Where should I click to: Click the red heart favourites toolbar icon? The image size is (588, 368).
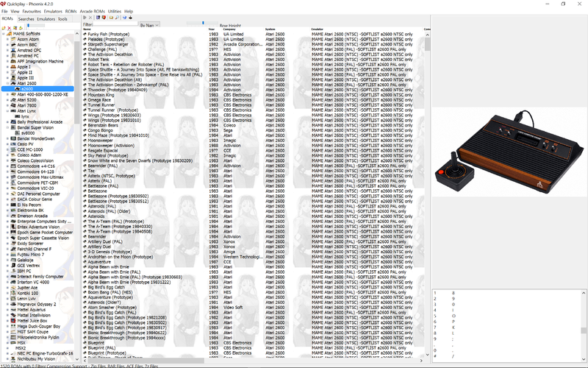(x=104, y=18)
